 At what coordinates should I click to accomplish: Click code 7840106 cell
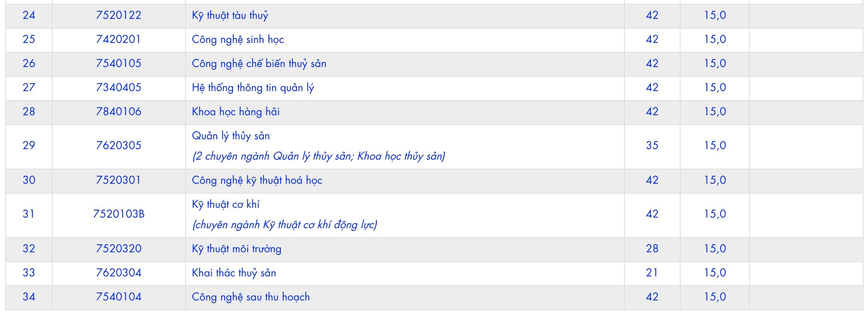click(118, 112)
